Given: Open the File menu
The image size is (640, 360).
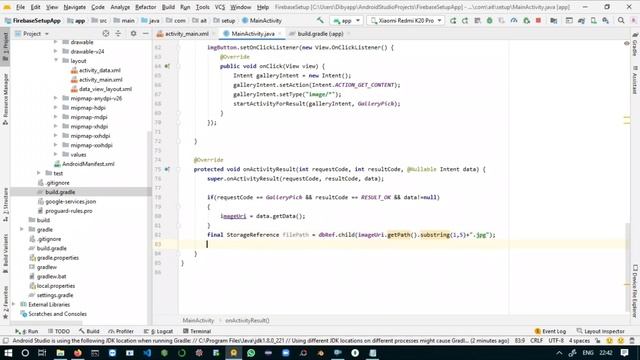Looking at the screenshot, I should [20, 7].
